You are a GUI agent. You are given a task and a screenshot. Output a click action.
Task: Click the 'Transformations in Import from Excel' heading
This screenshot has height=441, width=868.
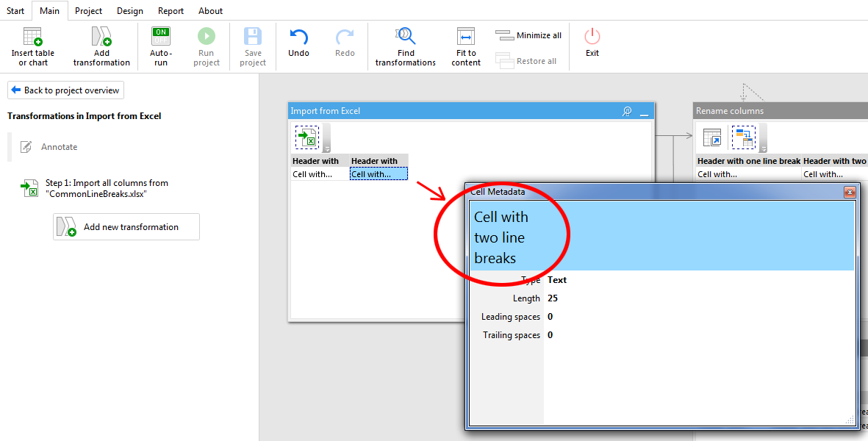(x=84, y=116)
